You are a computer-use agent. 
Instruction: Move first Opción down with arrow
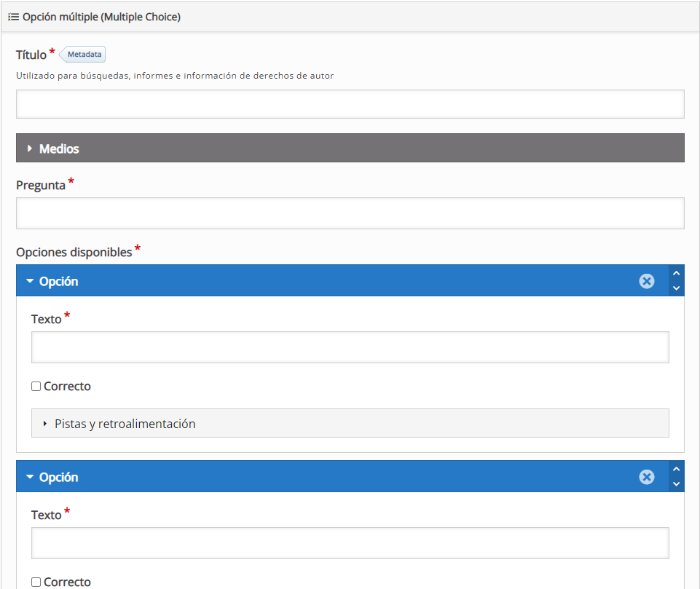click(x=676, y=288)
